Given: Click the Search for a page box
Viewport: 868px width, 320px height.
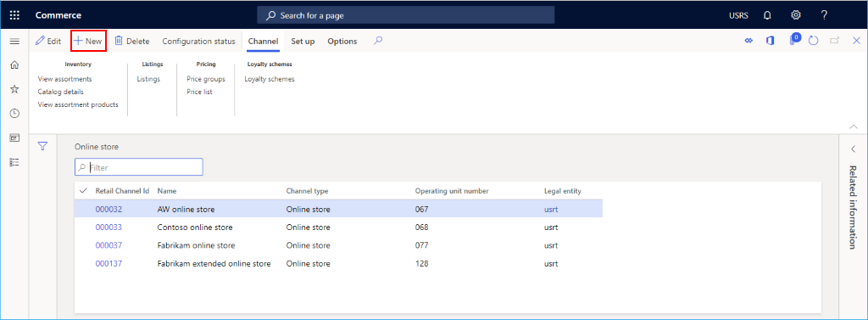Looking at the screenshot, I should [406, 15].
